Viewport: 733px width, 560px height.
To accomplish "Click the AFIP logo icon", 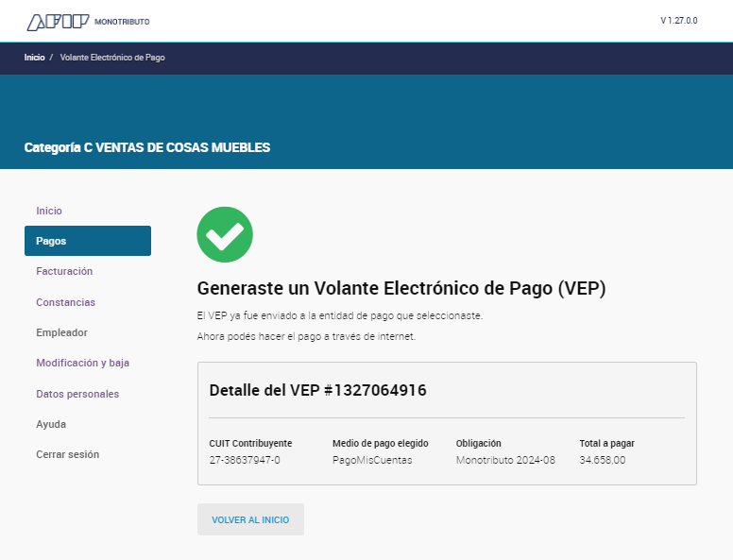I will 58,22.
